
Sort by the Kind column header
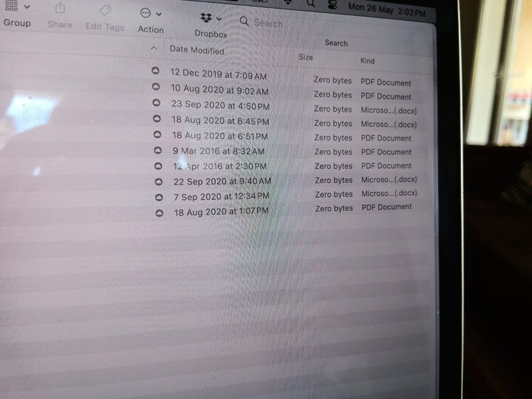pyautogui.click(x=368, y=61)
